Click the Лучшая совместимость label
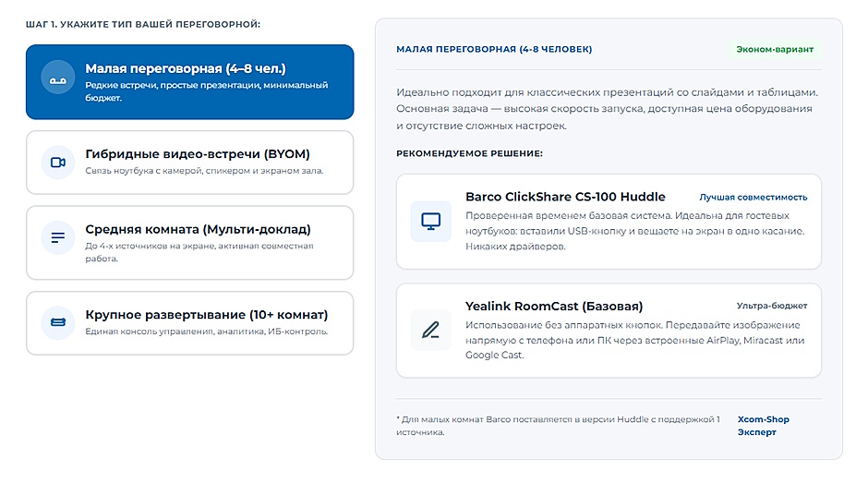Screen dimensions: 868x483 [753, 198]
